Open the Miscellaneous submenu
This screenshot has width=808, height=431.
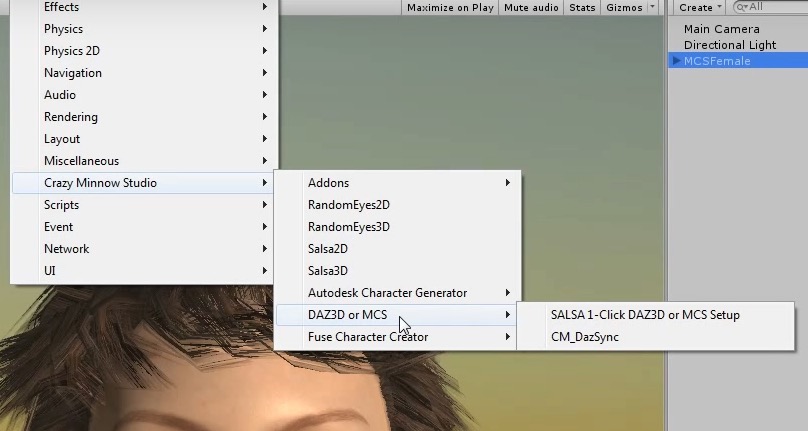(x=144, y=161)
